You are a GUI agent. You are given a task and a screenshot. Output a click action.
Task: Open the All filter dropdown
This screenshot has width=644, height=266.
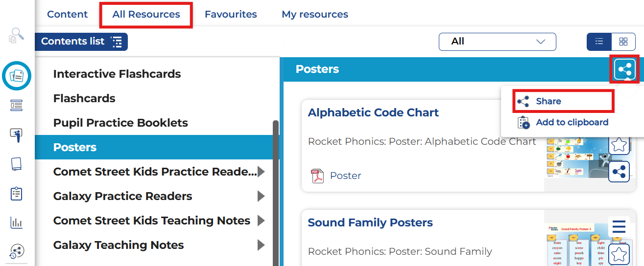(x=497, y=42)
